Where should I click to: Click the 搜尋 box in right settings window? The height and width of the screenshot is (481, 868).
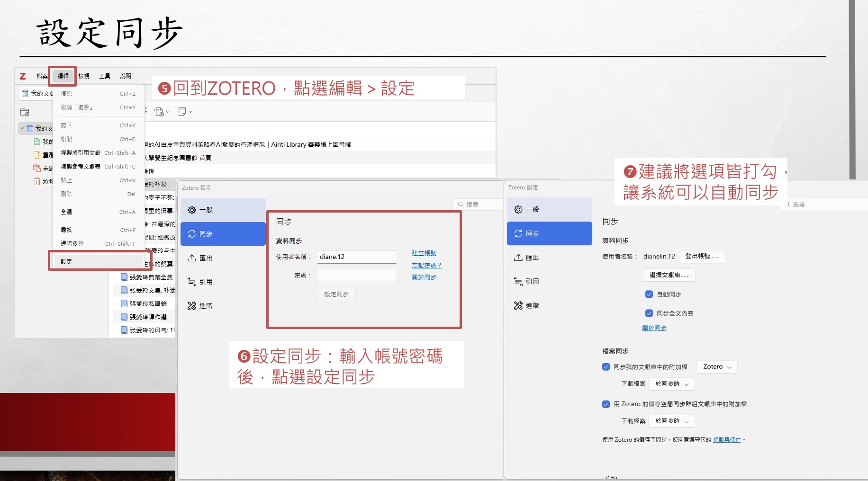click(x=824, y=205)
